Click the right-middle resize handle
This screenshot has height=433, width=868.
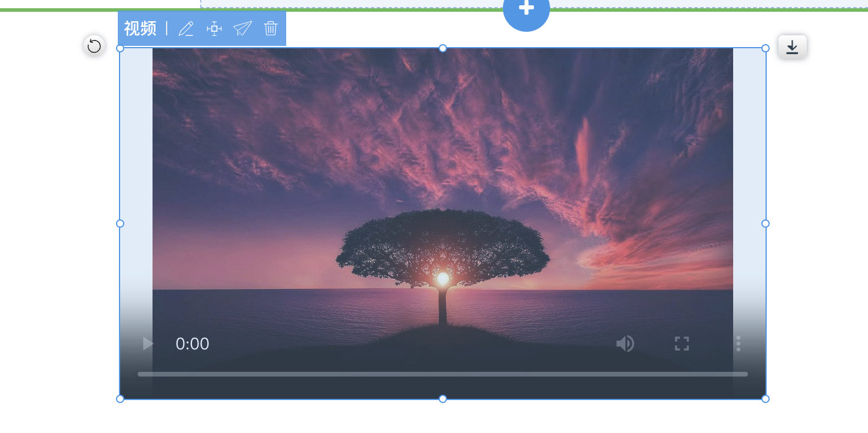pos(766,224)
